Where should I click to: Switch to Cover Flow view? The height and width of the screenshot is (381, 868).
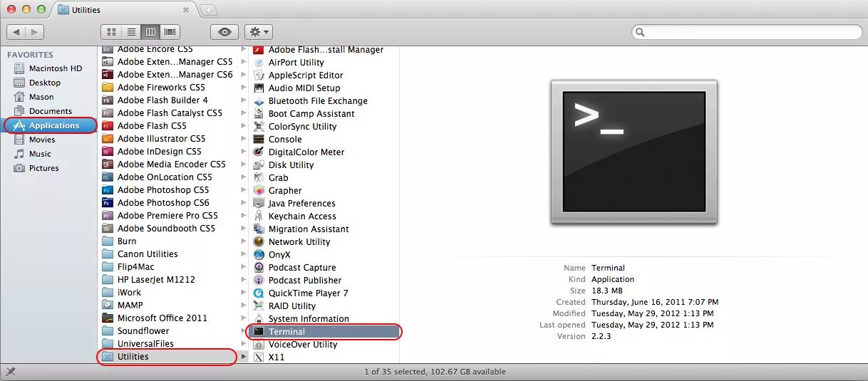[x=170, y=32]
